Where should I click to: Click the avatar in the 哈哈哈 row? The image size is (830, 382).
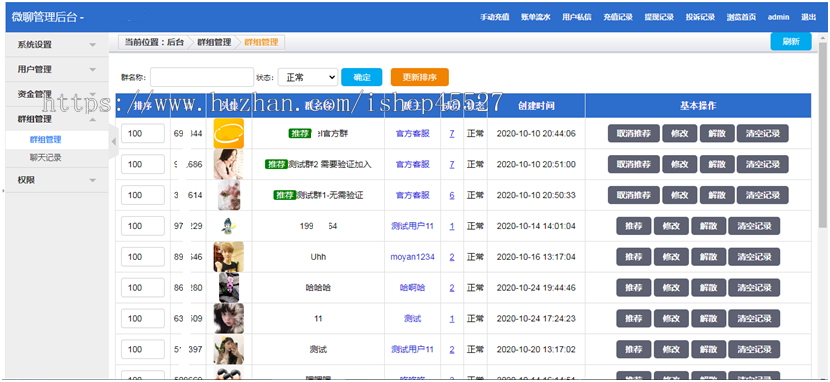pos(229,288)
